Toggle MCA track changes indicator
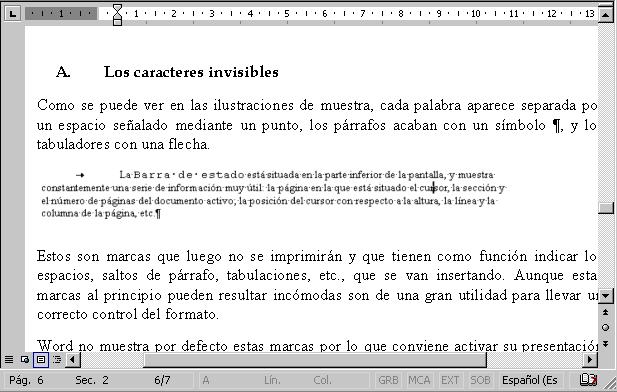 [419, 380]
